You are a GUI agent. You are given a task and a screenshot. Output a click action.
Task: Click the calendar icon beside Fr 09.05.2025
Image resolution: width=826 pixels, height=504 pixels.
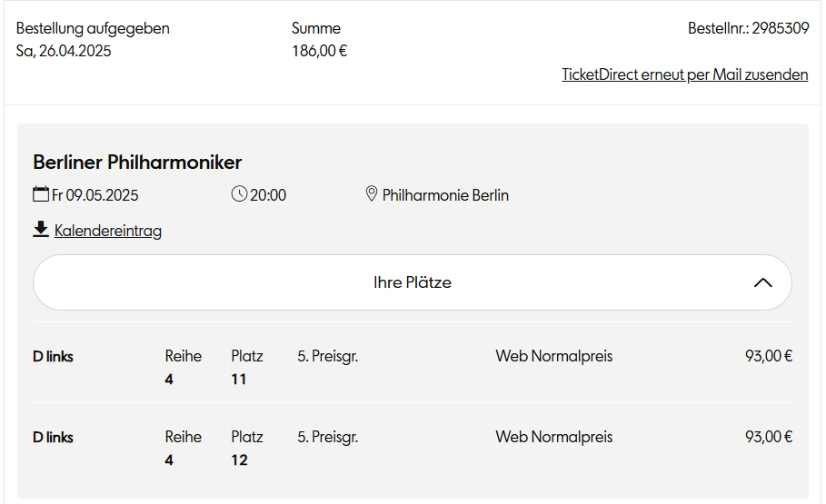pos(41,194)
